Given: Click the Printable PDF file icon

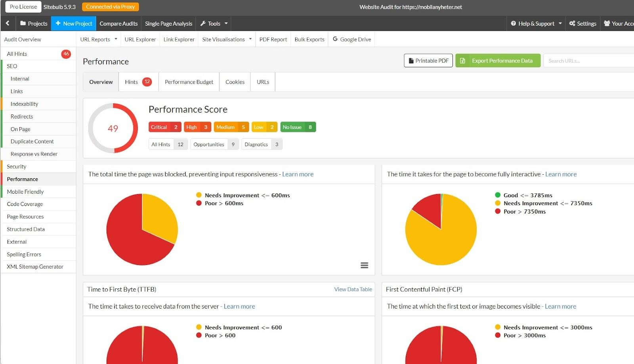Looking at the screenshot, I should (x=411, y=61).
